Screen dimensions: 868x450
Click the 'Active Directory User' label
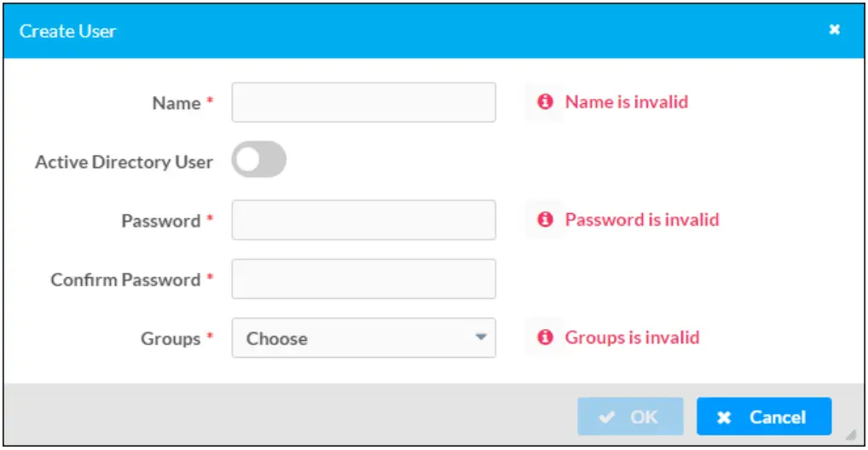[x=124, y=162]
